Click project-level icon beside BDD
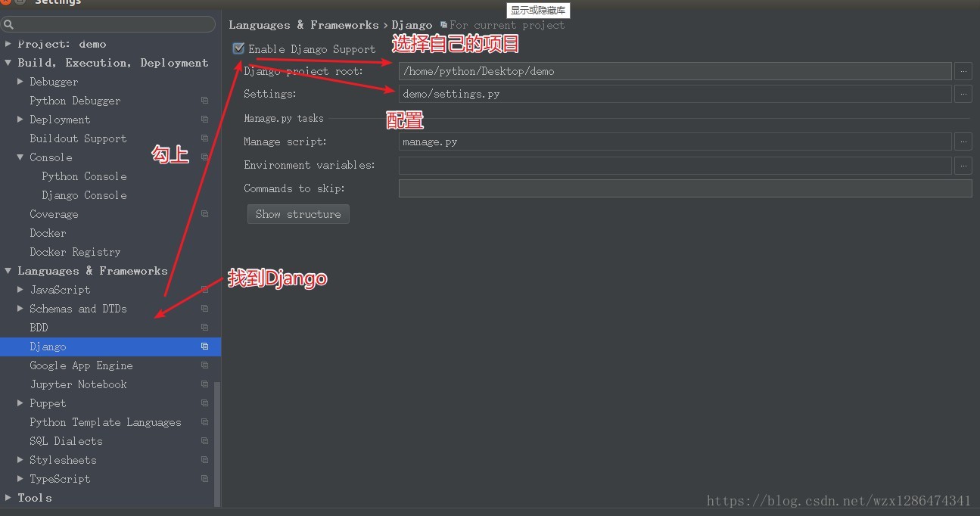 (x=204, y=328)
